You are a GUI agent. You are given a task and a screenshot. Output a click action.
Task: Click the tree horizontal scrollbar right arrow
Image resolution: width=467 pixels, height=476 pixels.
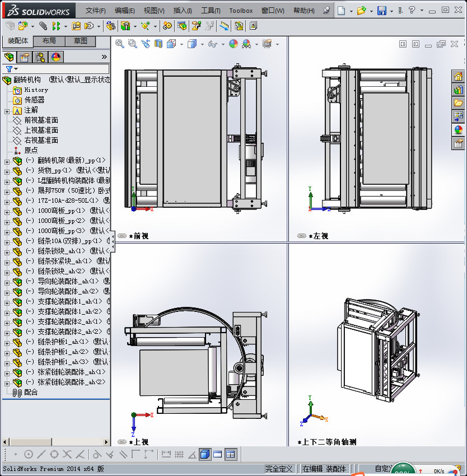point(106,442)
